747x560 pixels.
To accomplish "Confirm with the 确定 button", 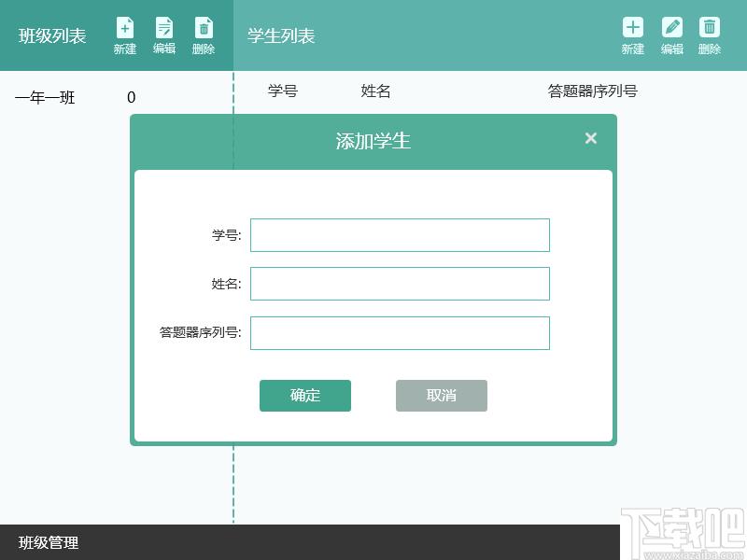I will tap(305, 395).
